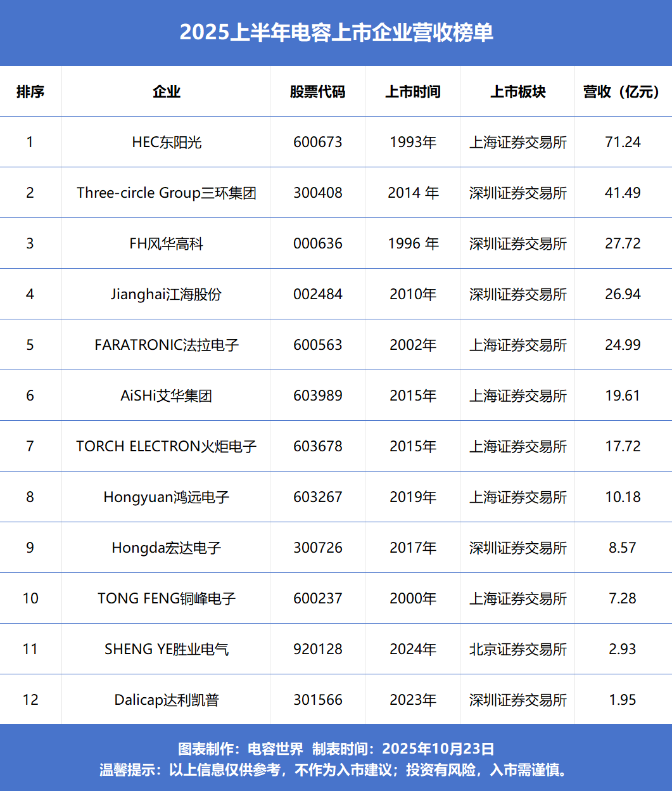
Task: Select Three-circle Group三环集团 cell
Action: [167, 193]
